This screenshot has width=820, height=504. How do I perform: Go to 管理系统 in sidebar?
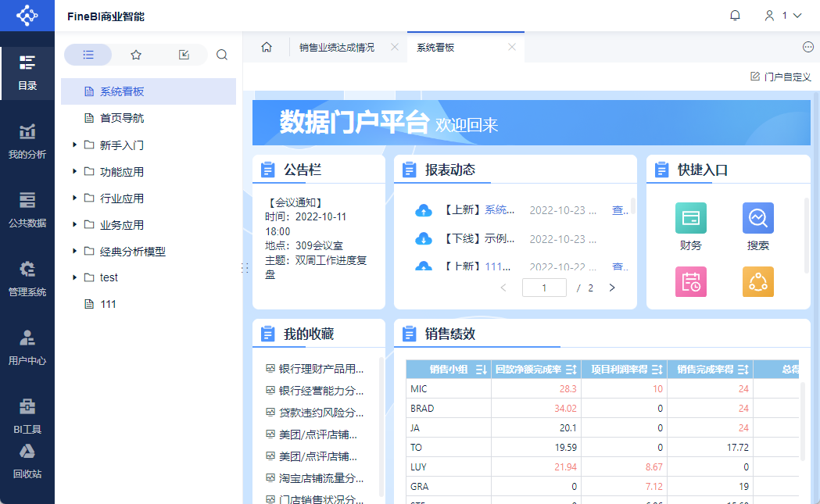click(x=27, y=279)
